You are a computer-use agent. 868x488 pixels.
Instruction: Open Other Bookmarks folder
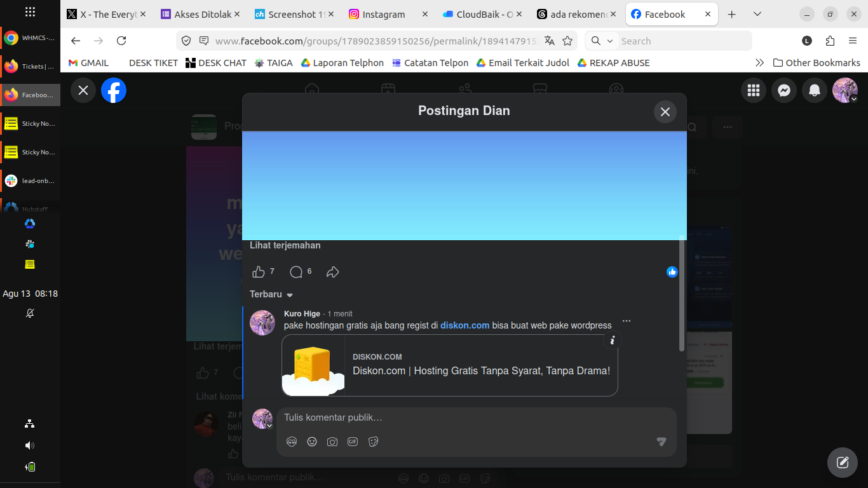tap(817, 63)
